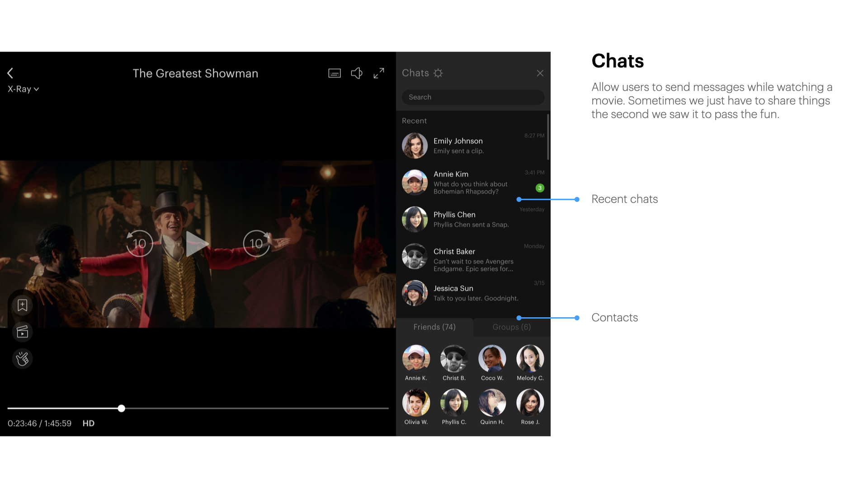Click Annie Kim's avatar in Recent list
868x488 pixels.
(415, 182)
